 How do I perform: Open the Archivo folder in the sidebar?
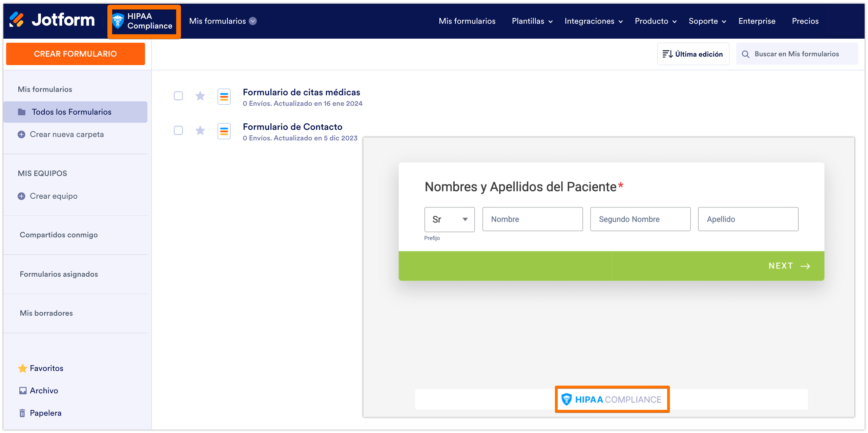44,391
